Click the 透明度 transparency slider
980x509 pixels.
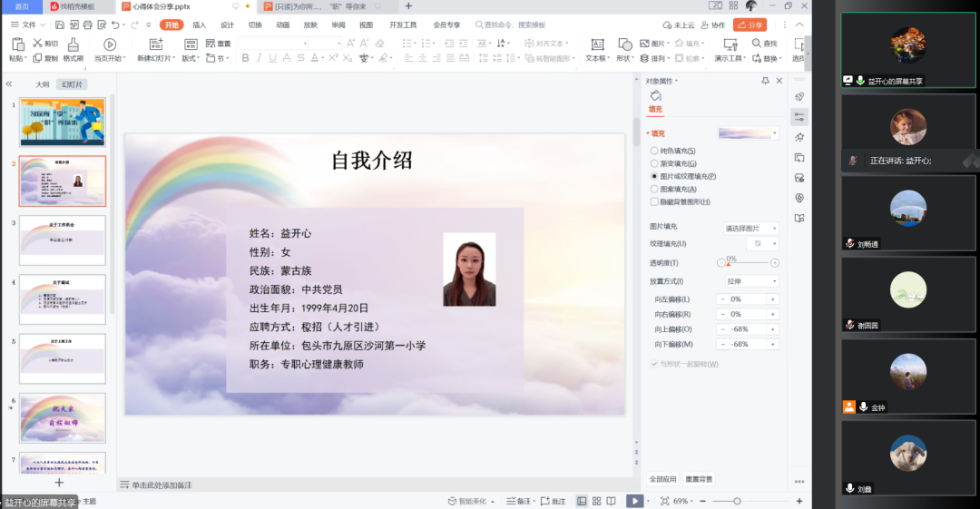click(748, 263)
